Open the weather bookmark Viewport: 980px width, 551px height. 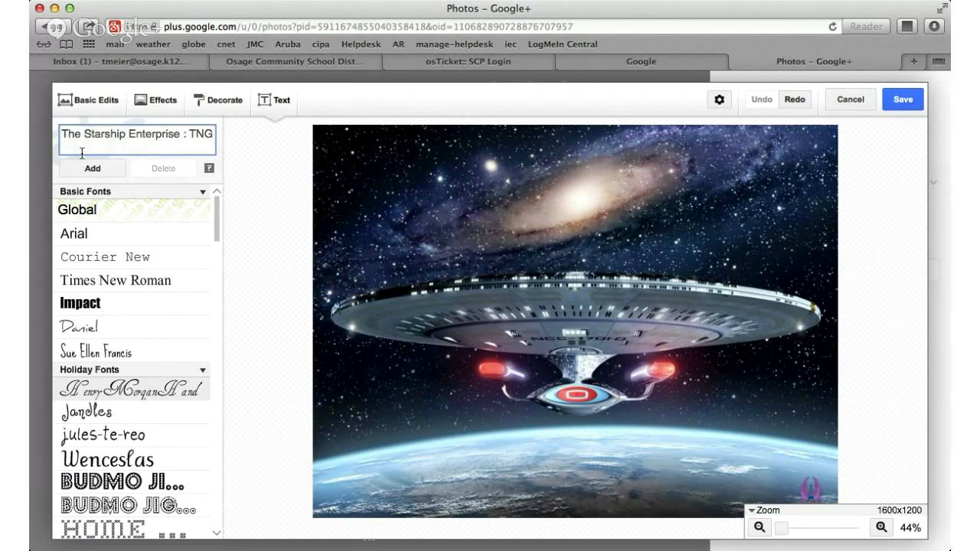153,44
